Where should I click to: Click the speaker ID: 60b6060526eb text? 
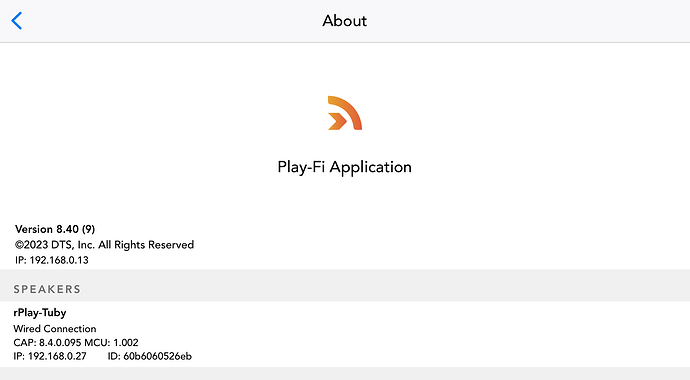tap(150, 356)
